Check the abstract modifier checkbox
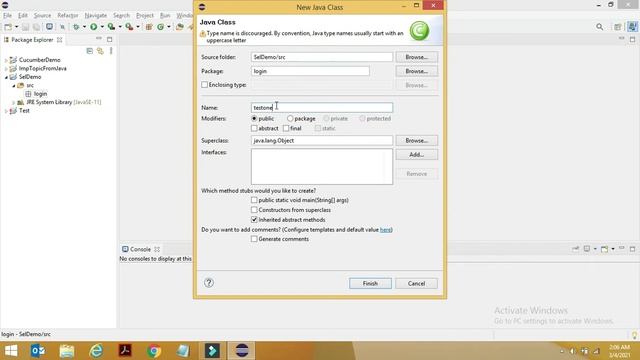This screenshot has height=360, width=640. tap(254, 128)
